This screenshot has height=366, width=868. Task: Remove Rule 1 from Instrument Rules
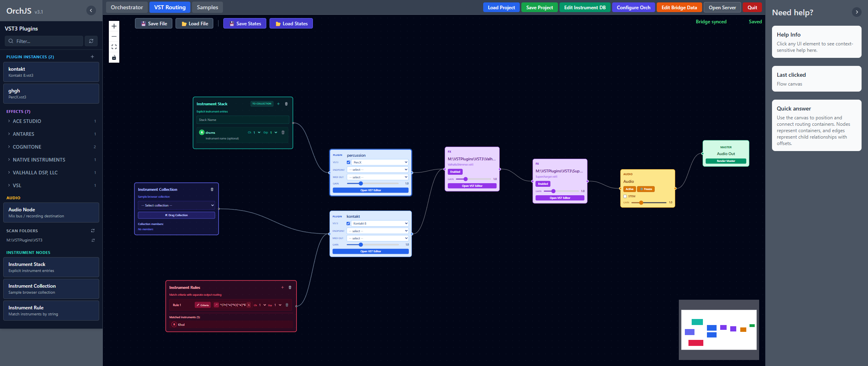point(287,305)
